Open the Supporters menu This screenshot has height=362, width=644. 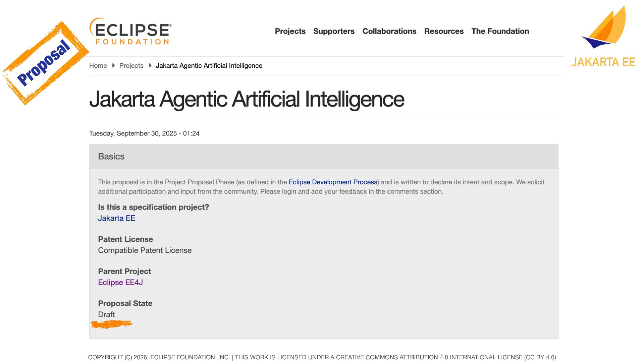point(334,31)
